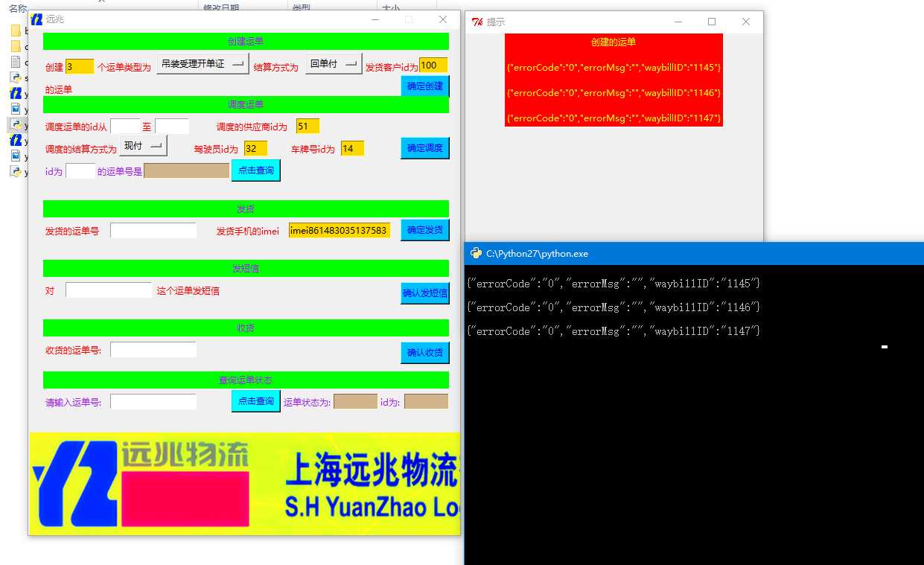924x565 pixels.
Task: Click the 发货 green section header
Action: tap(246, 208)
